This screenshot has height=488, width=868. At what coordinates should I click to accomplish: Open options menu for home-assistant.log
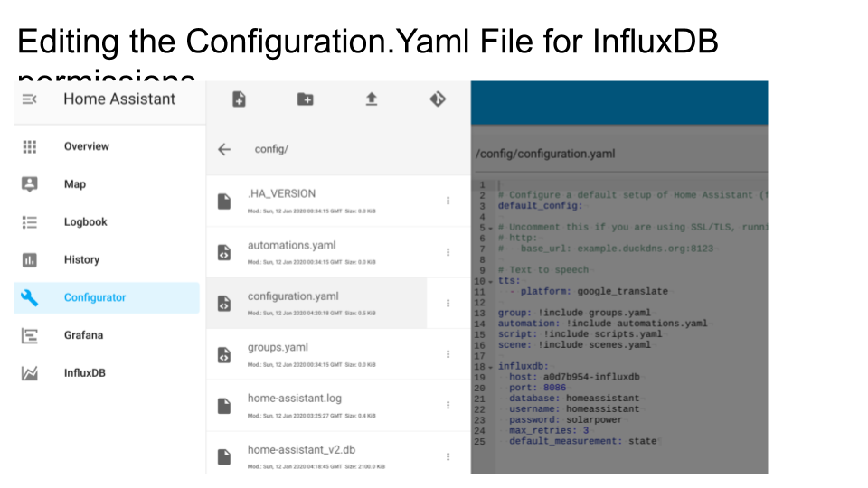pos(448,406)
